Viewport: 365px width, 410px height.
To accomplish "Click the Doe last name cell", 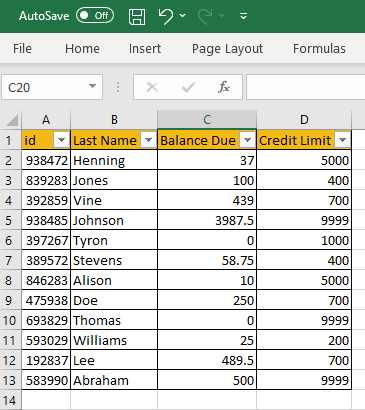I will click(114, 300).
